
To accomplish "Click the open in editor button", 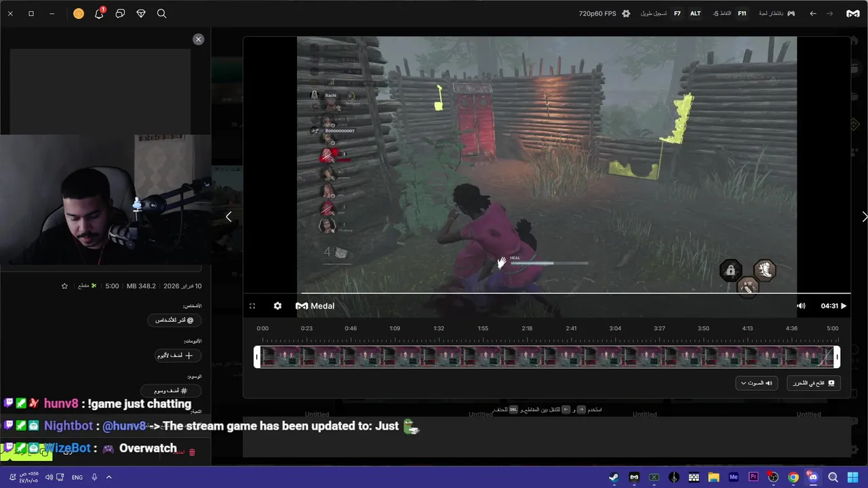I will pos(813,383).
